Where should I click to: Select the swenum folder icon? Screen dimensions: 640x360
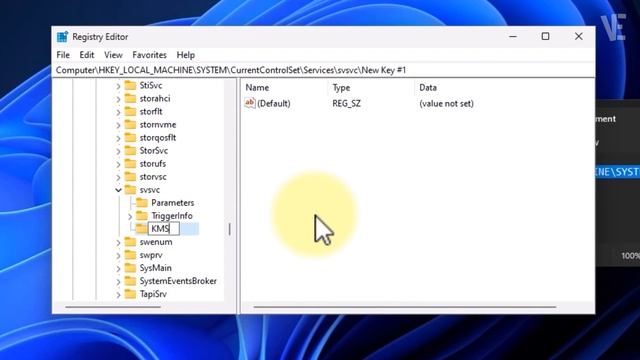coord(130,242)
